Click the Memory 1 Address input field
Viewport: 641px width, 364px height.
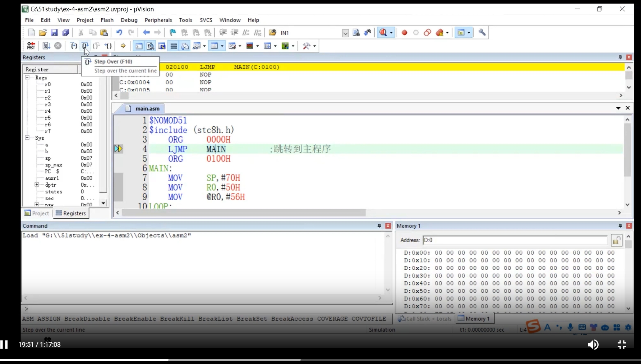pyautogui.click(x=515, y=240)
